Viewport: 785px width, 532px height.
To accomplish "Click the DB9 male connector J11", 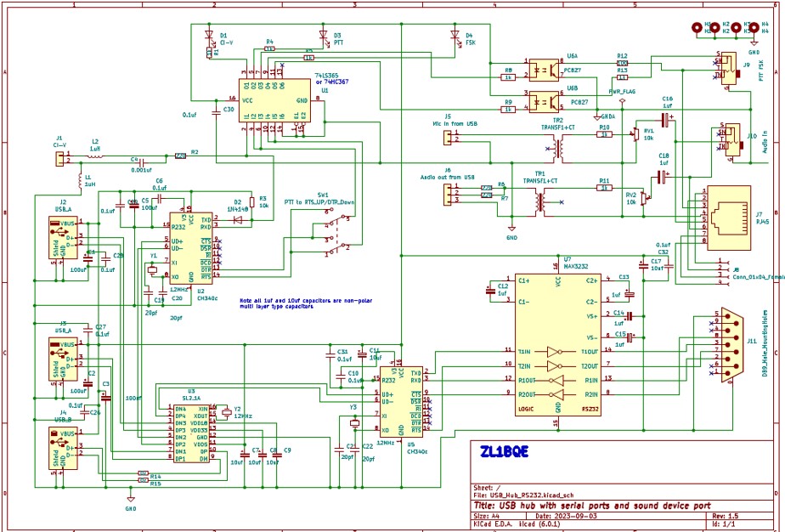I will click(731, 344).
